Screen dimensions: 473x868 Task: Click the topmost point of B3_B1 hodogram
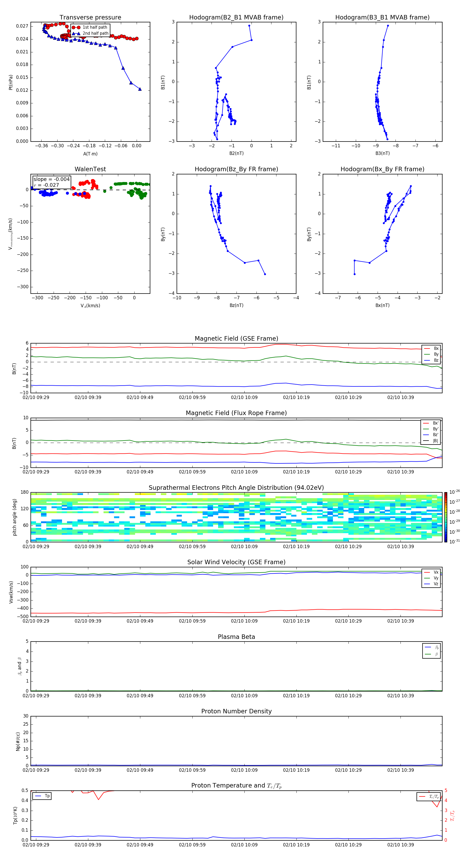(x=388, y=26)
